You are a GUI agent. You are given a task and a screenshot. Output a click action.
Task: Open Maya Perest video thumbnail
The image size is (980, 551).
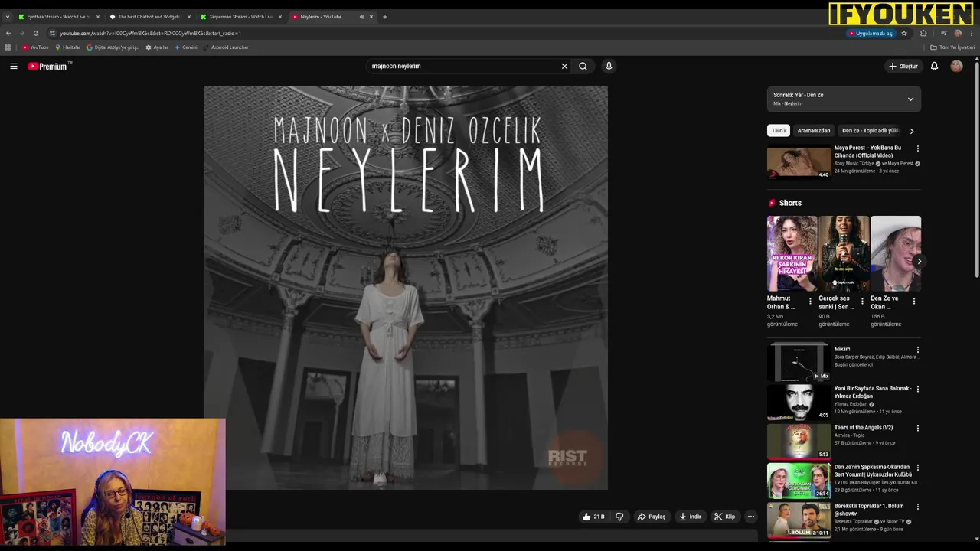point(799,162)
